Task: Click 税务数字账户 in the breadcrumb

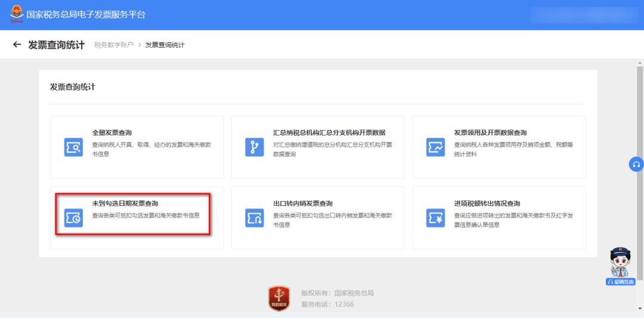Action: (114, 45)
